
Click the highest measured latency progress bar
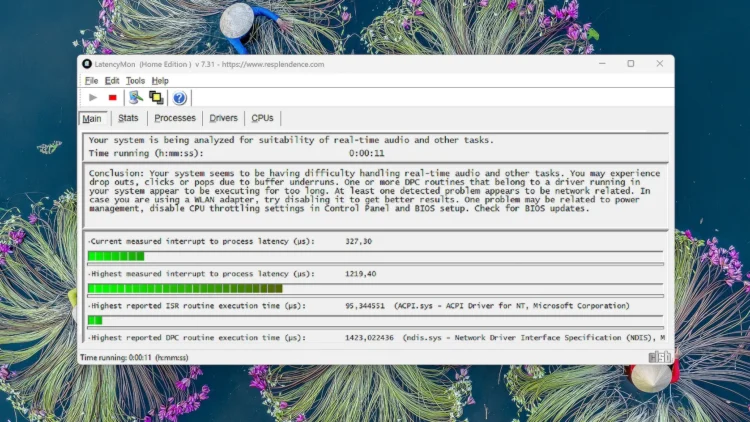click(x=185, y=288)
